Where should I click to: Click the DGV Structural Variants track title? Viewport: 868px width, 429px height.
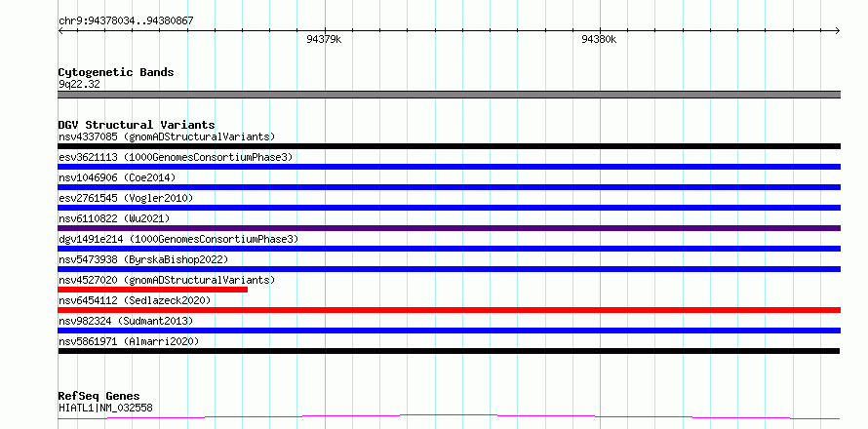point(137,125)
